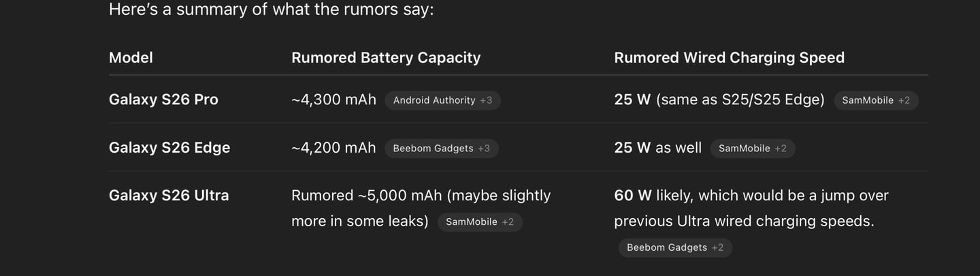Expand +2 sources on Ultra Beebom Gadgets chip

(x=718, y=247)
